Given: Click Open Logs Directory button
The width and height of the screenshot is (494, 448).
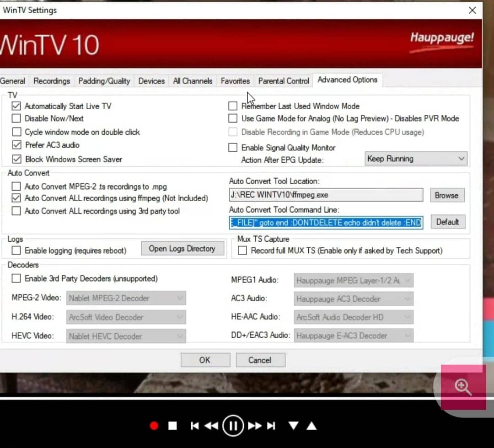Looking at the screenshot, I should click(182, 248).
